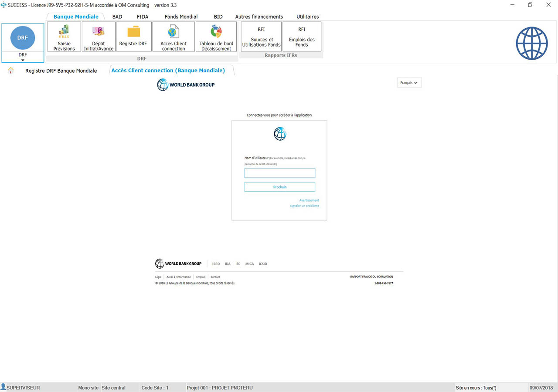Screen dimensions: 558x392
Task: Click the Prochain button
Action: pos(280,187)
